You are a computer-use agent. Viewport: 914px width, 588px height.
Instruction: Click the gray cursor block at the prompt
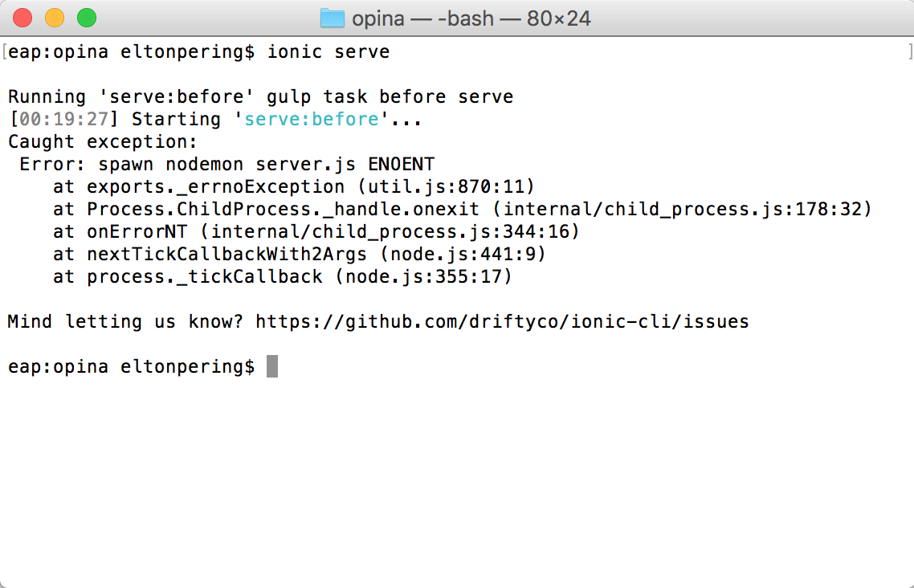(272, 367)
